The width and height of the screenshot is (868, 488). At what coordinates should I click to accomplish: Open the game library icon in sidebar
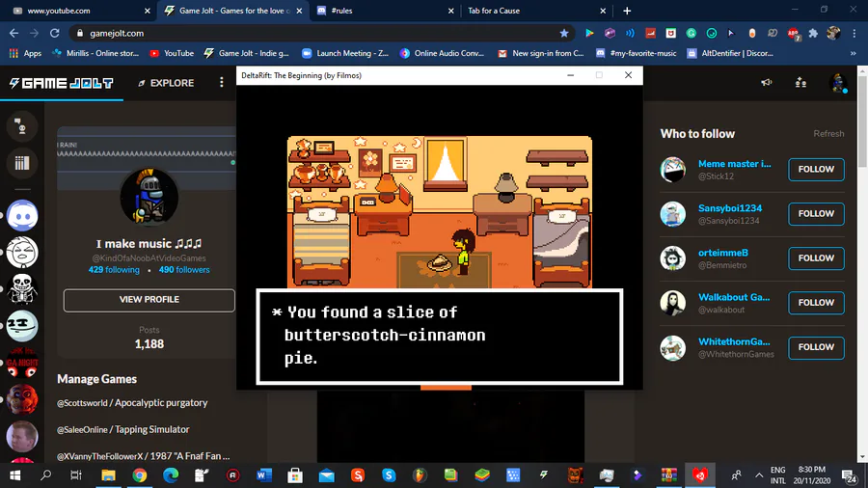[x=21, y=163]
